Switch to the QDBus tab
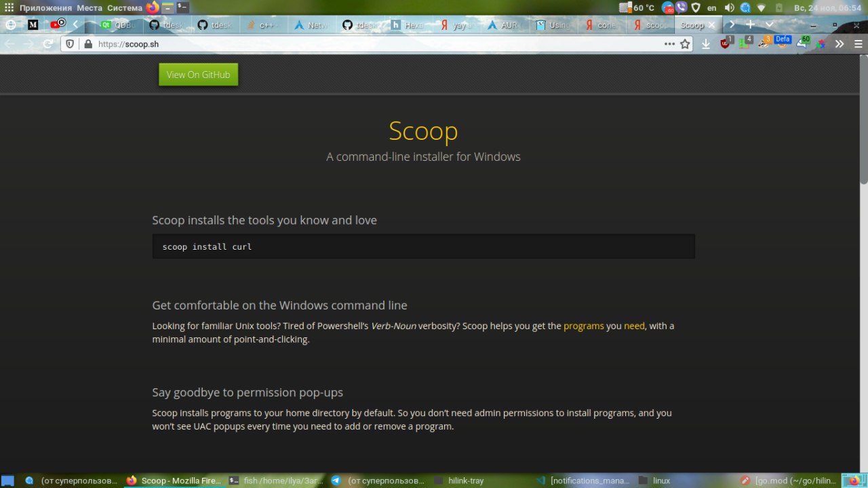Viewport: 868px width, 488px height. pos(118,24)
